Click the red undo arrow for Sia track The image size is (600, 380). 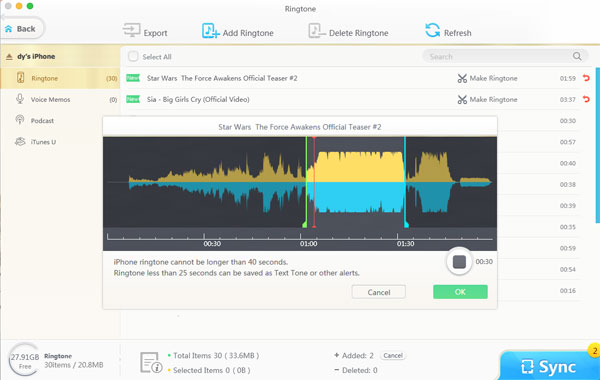pos(586,99)
